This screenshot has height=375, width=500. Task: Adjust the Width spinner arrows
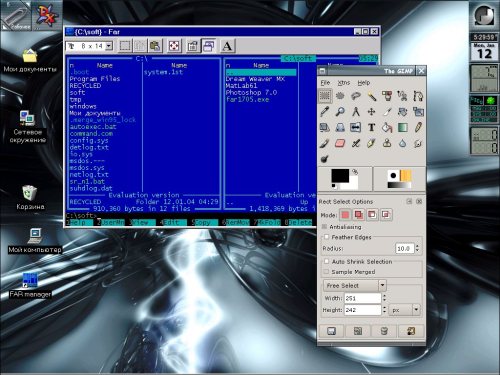[385, 298]
